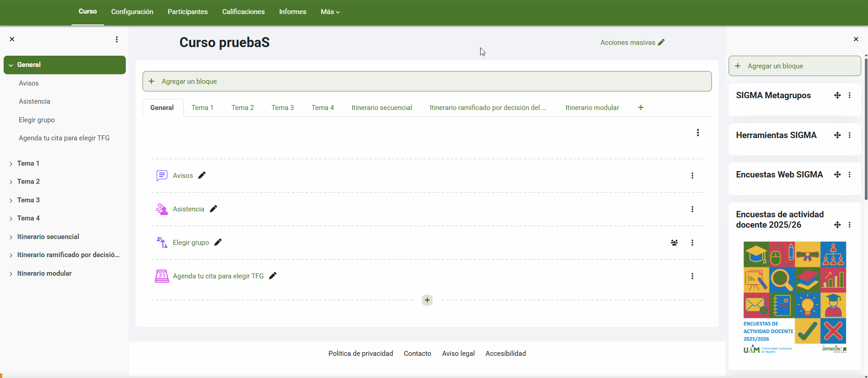868x378 pixels.
Task: Toggle Acciones masivas bulk edit mode
Action: coord(632,43)
